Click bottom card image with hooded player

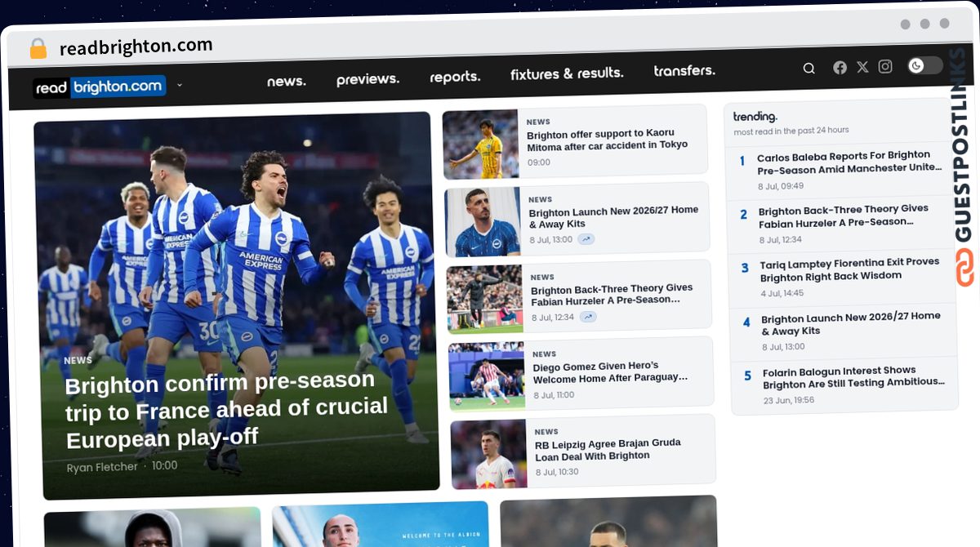(x=153, y=527)
